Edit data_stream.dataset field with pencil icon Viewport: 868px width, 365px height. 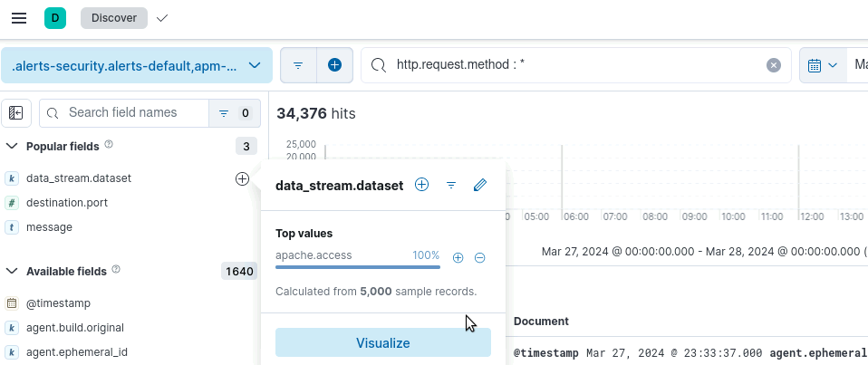click(x=480, y=185)
